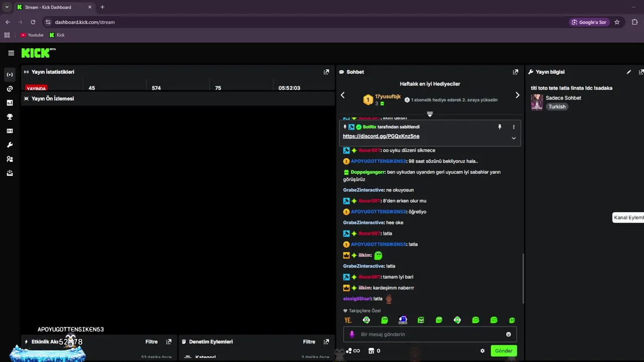Open the wrench settings sidebar icon
644x362 pixels.
click(10, 145)
